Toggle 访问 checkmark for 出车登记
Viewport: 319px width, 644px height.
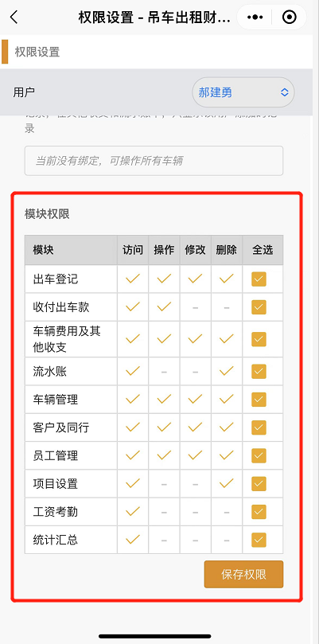pos(133,279)
